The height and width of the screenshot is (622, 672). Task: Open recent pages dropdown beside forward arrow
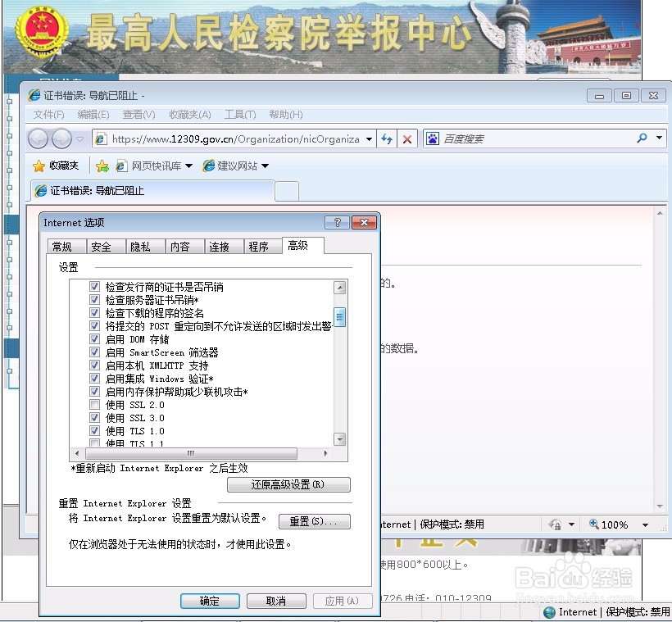pyautogui.click(x=79, y=138)
